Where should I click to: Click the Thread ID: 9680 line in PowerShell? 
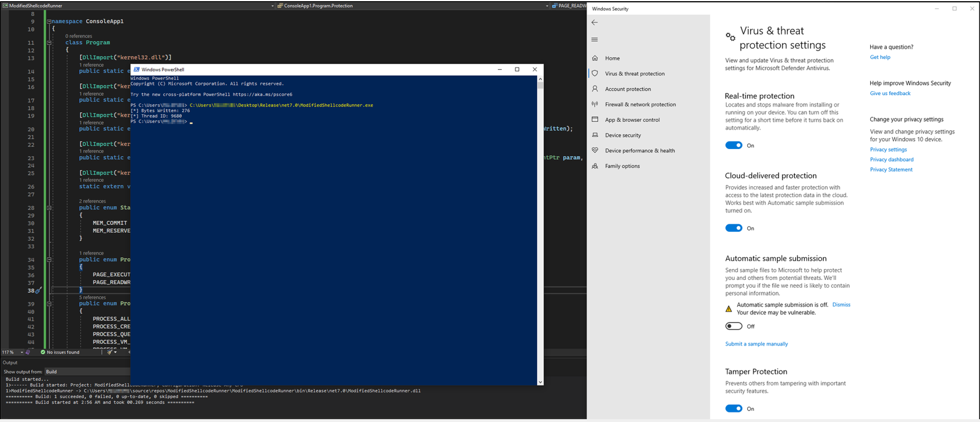(156, 116)
